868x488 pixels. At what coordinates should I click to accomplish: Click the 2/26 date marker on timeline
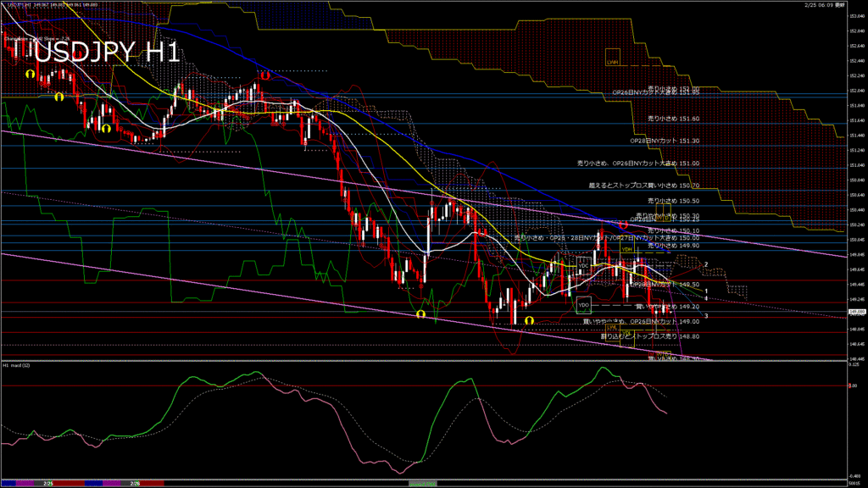(x=134, y=483)
